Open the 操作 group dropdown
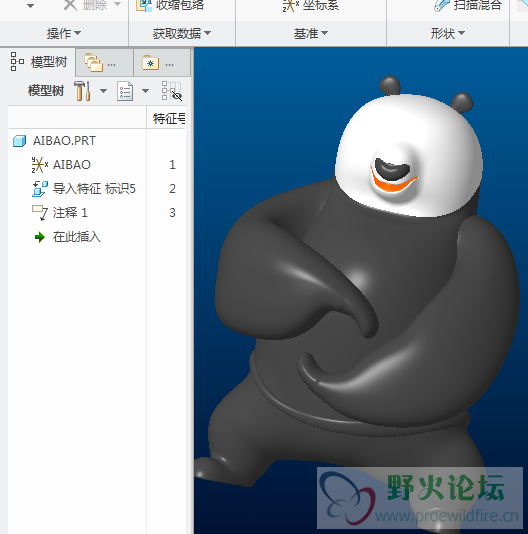This screenshot has height=534, width=528. (x=64, y=33)
